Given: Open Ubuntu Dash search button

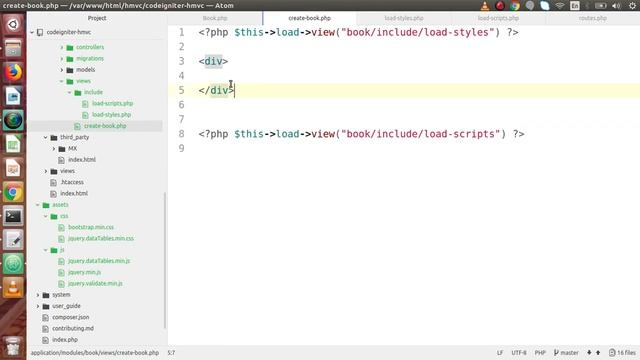Looking at the screenshot, I should pyautogui.click(x=13, y=24).
